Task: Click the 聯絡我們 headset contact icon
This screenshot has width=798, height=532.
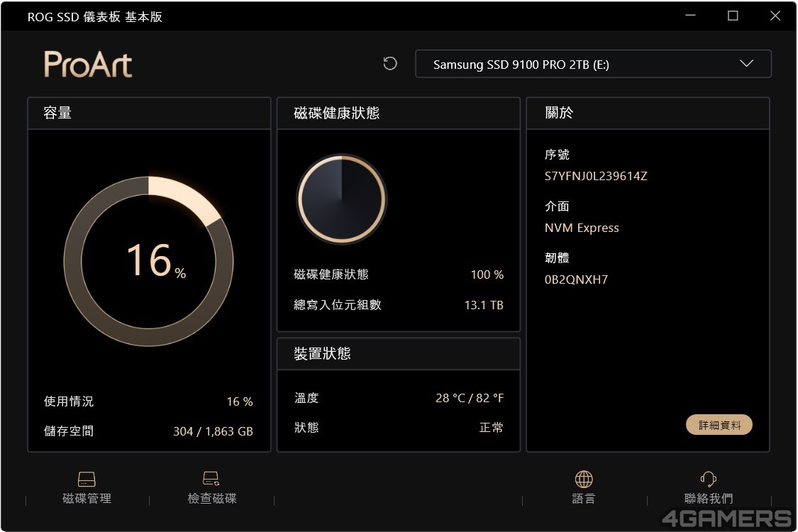Action: pyautogui.click(x=709, y=479)
